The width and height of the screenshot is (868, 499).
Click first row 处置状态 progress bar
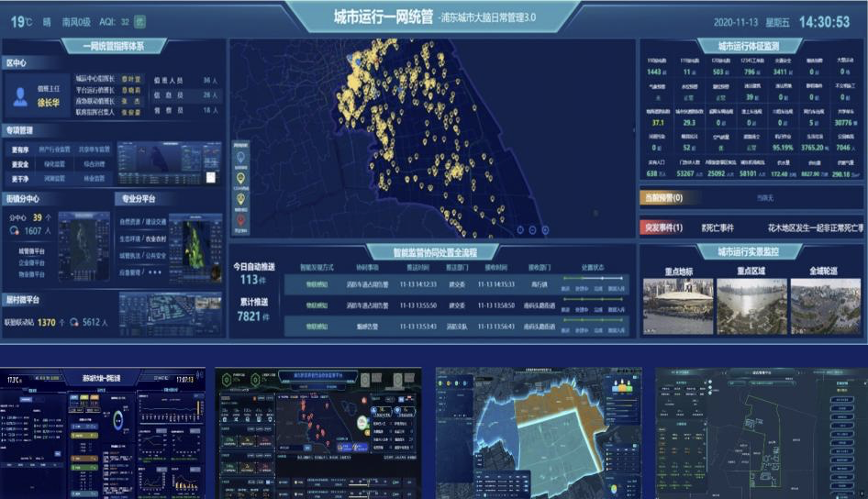[593, 278]
